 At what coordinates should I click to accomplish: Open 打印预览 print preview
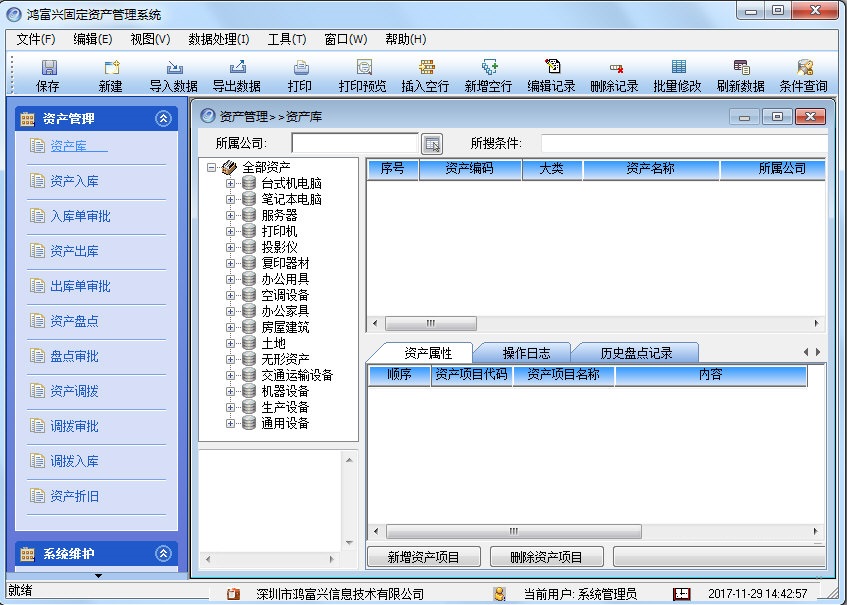(x=362, y=72)
